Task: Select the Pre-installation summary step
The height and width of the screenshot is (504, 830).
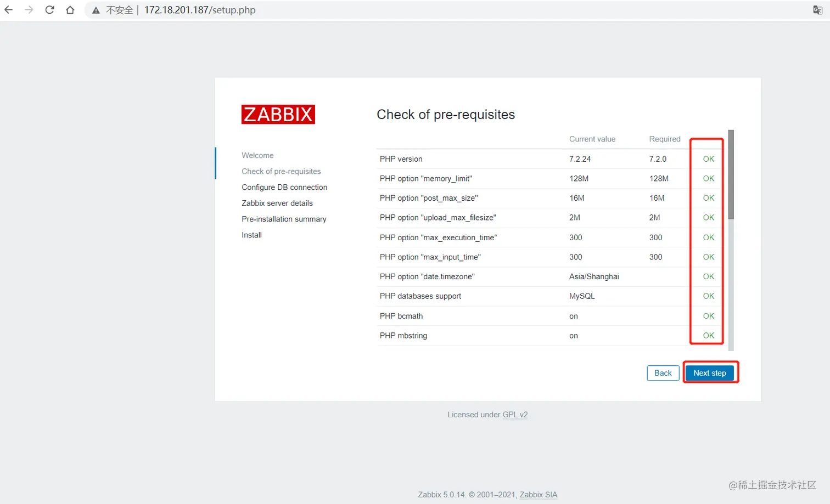Action: (284, 219)
